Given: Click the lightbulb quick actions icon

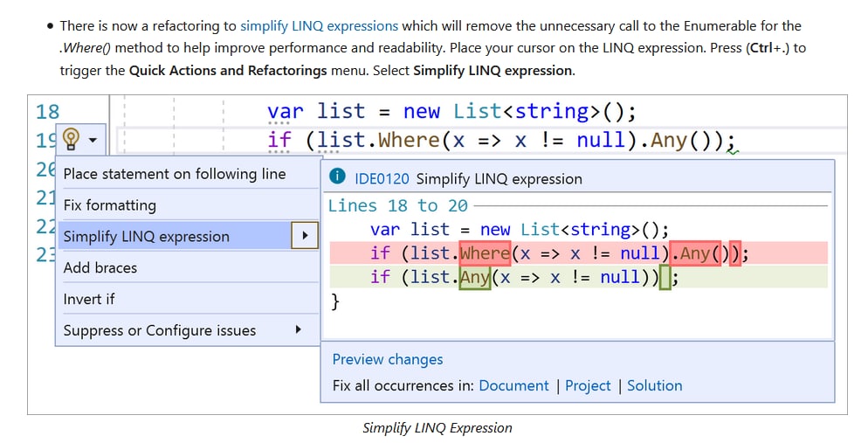Looking at the screenshot, I should [71, 139].
